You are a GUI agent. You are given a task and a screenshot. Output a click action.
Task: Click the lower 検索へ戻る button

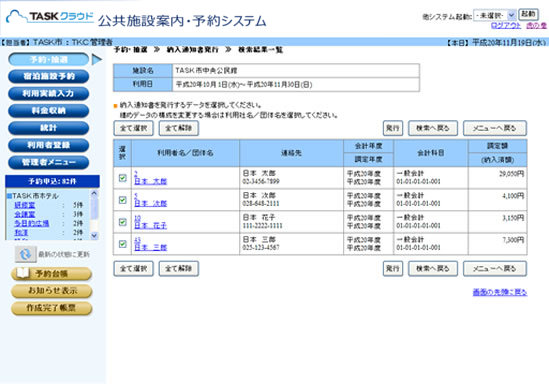(x=433, y=269)
